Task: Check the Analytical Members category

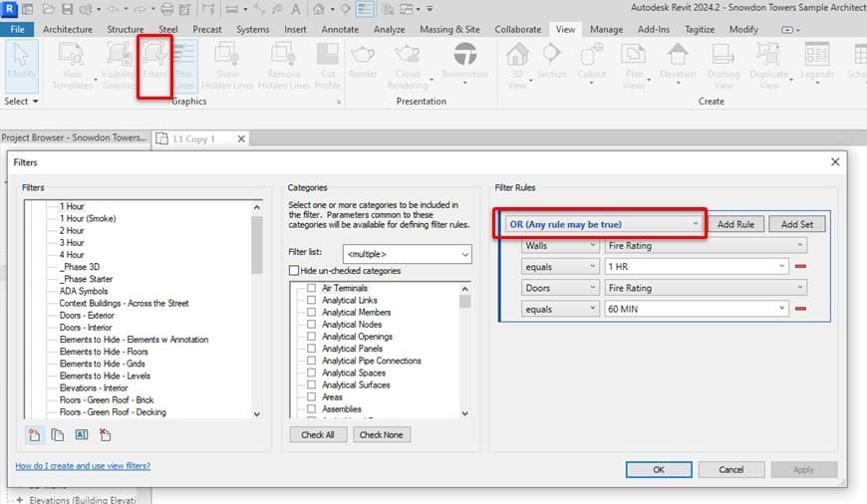Action: (x=311, y=312)
